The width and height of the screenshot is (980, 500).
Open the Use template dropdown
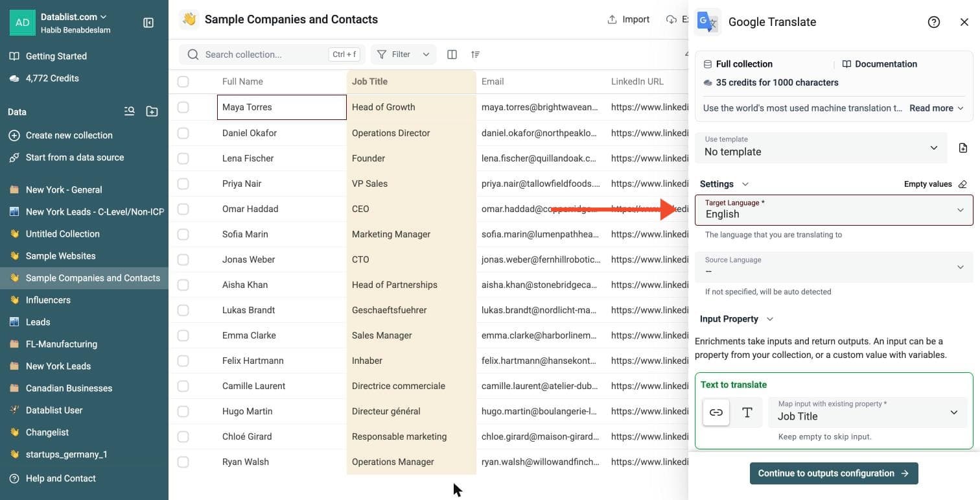click(821, 147)
